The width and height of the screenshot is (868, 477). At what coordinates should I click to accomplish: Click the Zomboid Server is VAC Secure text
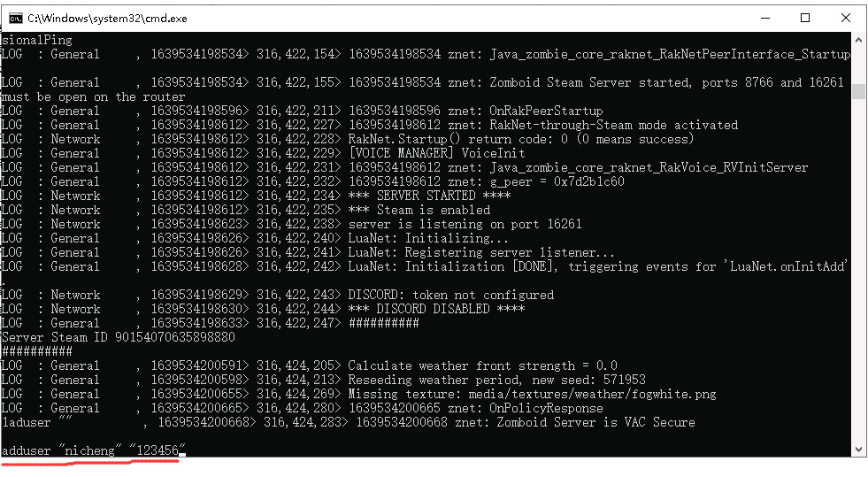coord(595,422)
